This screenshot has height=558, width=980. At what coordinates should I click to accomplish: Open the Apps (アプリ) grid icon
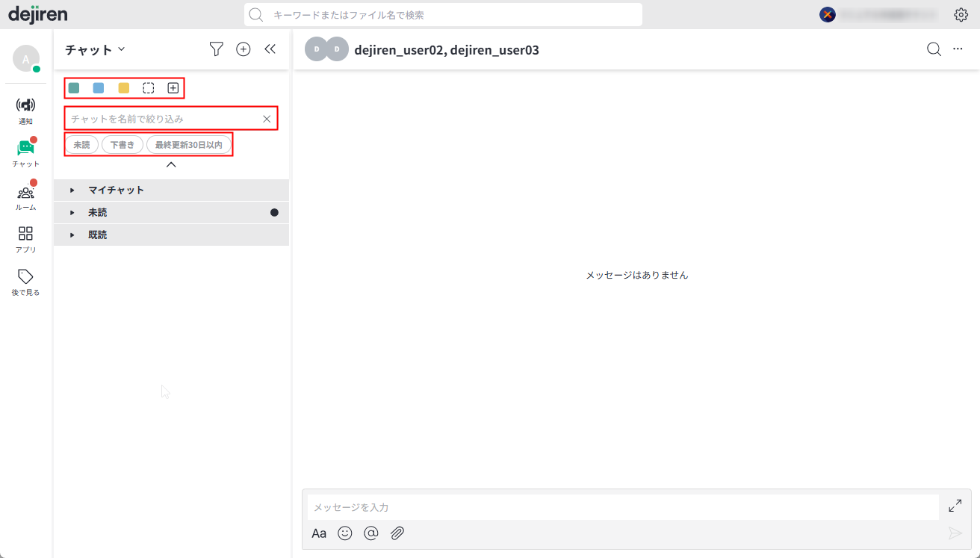tap(25, 234)
